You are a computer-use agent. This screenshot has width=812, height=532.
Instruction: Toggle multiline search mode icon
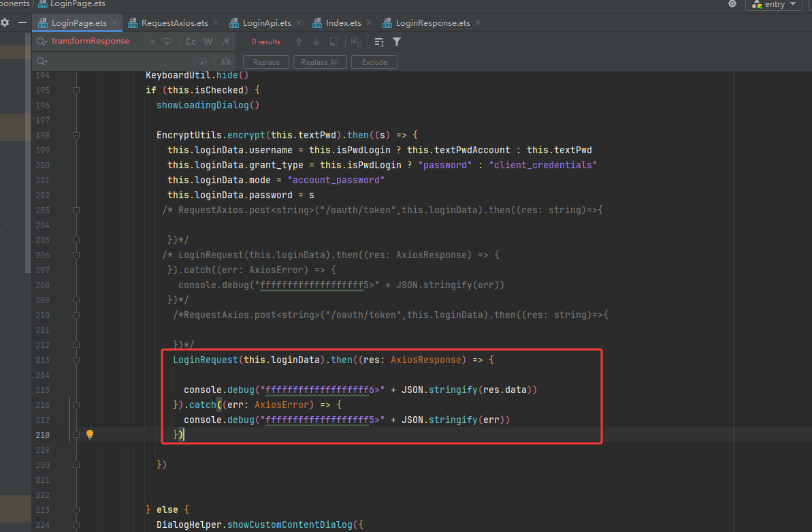(x=379, y=42)
